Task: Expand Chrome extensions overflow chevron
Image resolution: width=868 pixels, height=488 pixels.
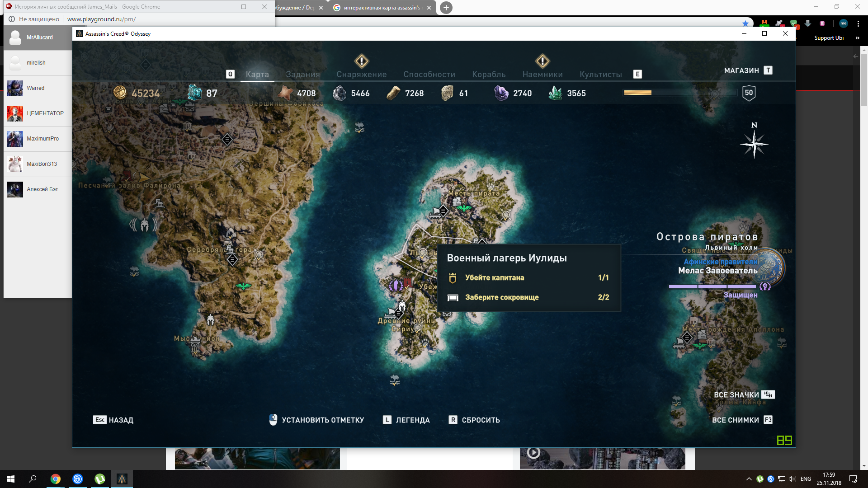Action: 857,38
